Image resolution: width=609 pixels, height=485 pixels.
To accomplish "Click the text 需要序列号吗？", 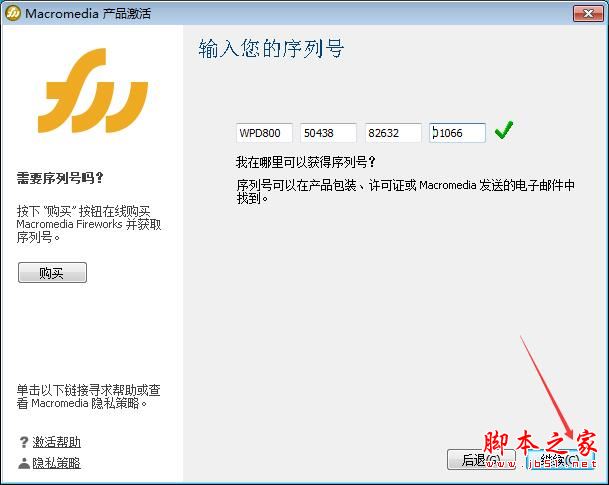I will [60, 178].
